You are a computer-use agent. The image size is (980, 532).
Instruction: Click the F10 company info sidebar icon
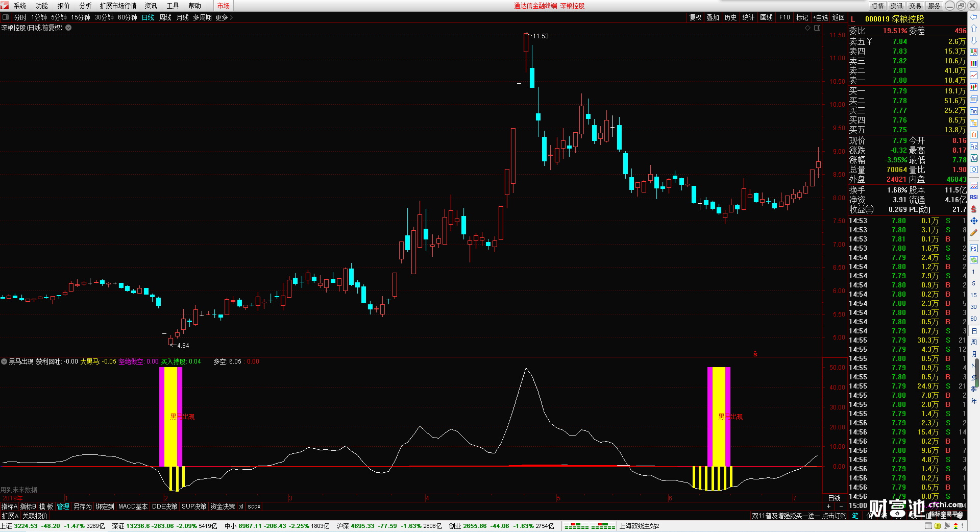pyautogui.click(x=974, y=111)
